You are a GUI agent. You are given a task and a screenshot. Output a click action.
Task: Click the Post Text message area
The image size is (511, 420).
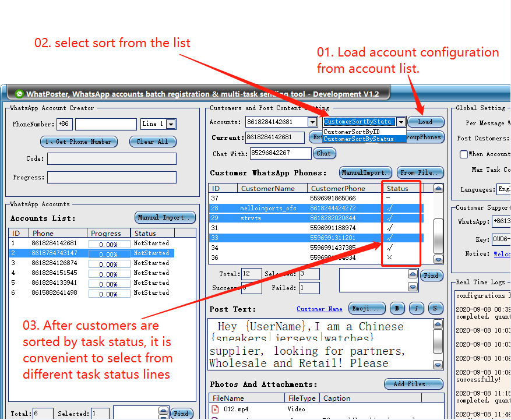tap(320, 344)
